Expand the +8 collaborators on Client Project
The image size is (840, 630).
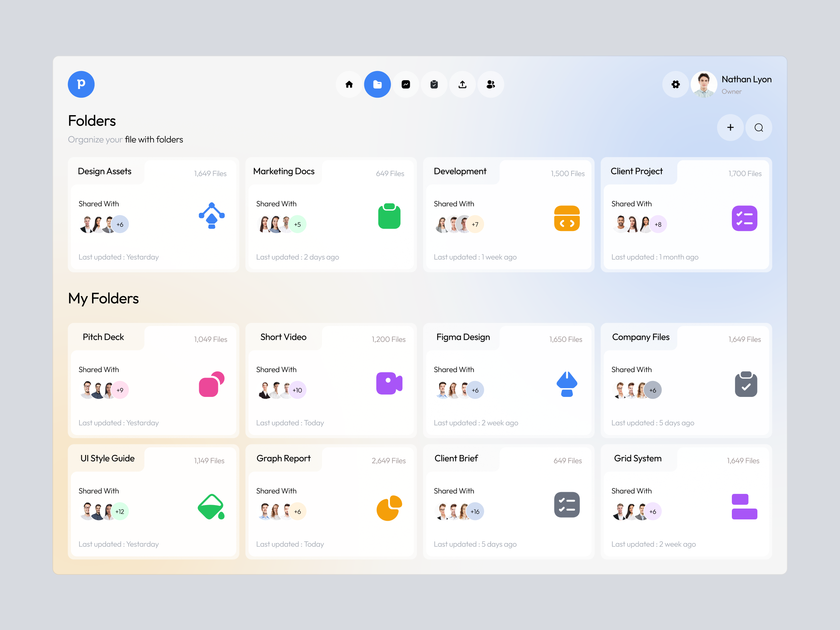tap(658, 224)
